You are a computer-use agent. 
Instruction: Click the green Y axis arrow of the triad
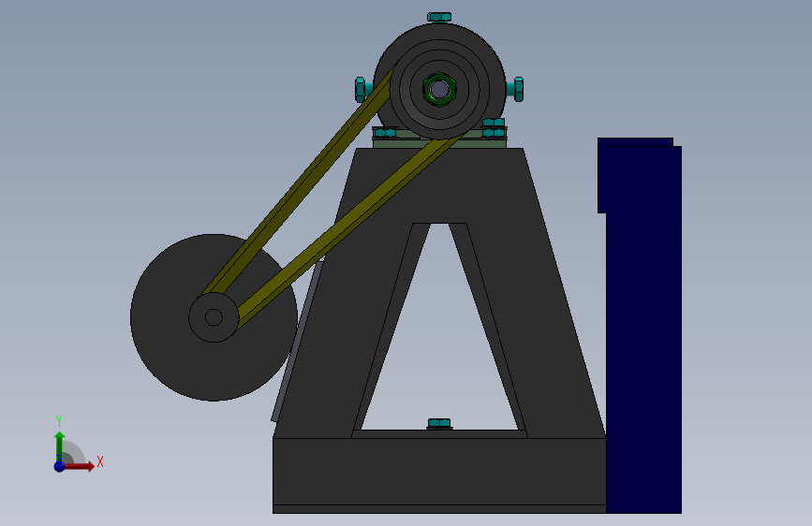coord(60,446)
